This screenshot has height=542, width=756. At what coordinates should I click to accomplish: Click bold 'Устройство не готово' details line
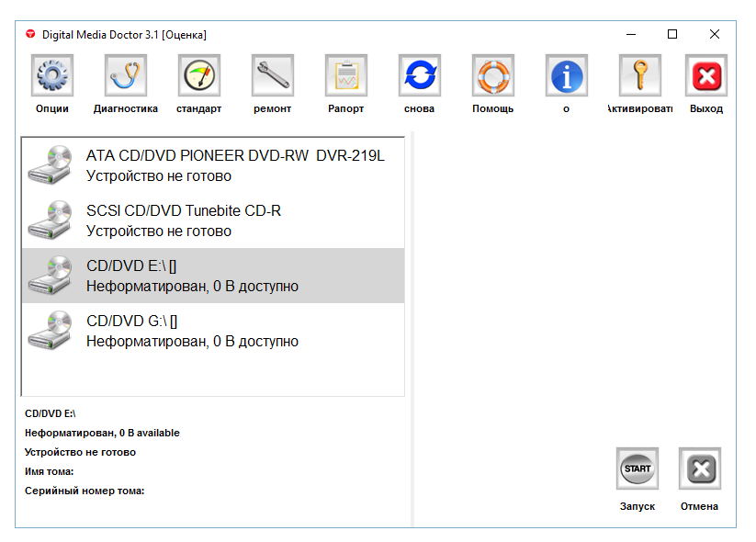pos(81,452)
